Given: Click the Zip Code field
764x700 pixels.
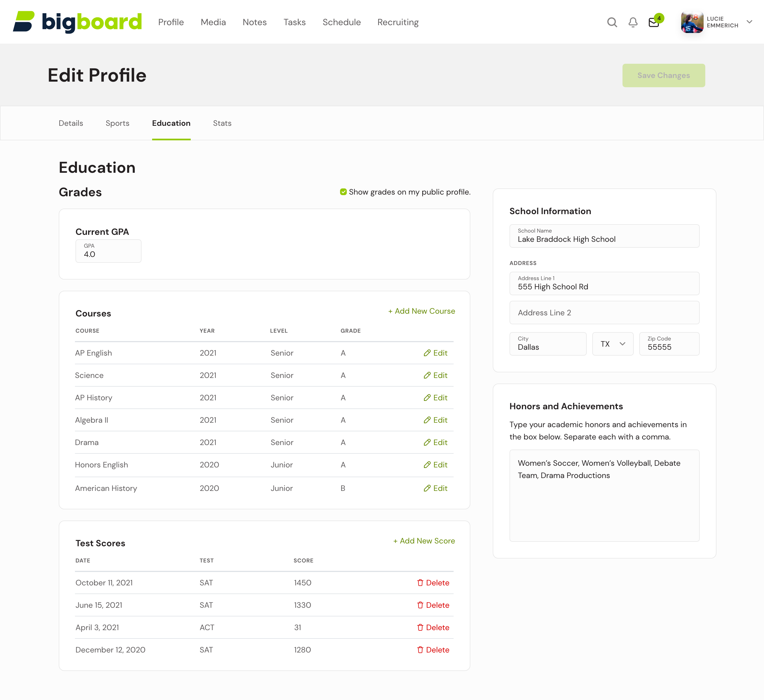Looking at the screenshot, I should pyautogui.click(x=669, y=344).
